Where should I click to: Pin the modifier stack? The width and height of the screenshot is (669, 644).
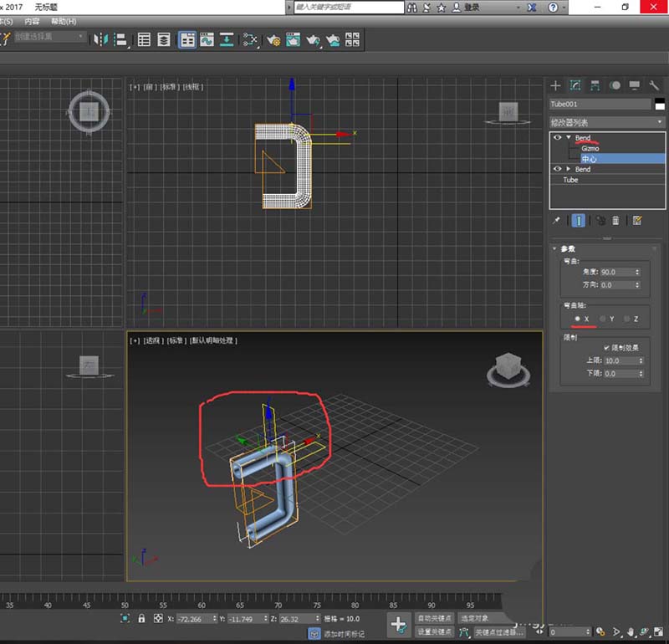(557, 221)
